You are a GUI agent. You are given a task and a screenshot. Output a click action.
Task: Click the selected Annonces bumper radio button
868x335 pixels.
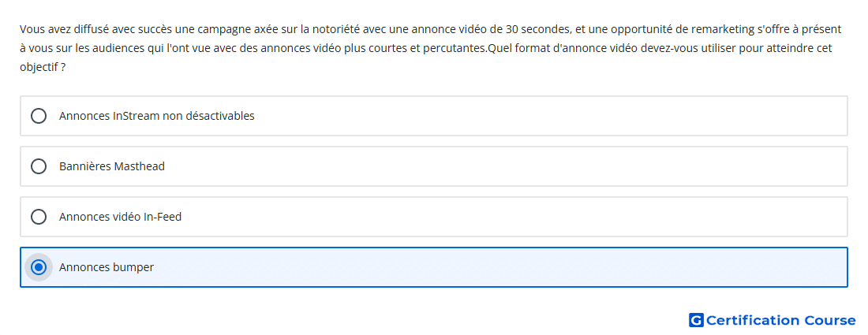coord(38,267)
